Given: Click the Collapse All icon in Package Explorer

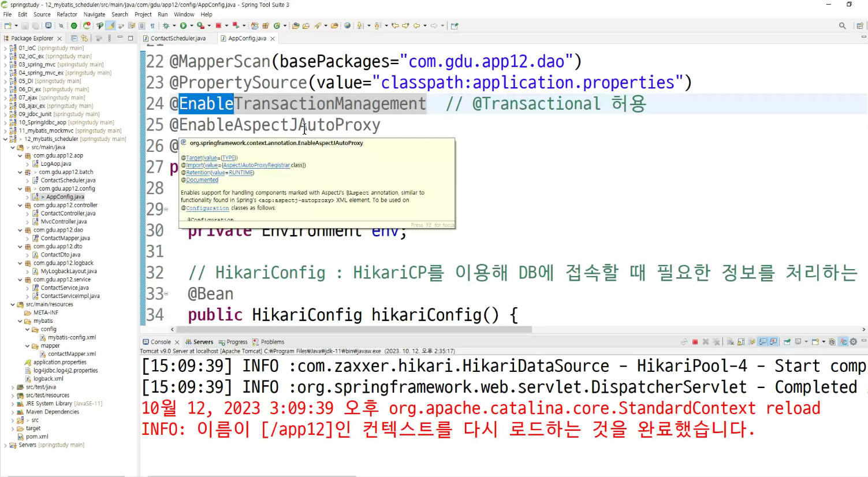Looking at the screenshot, I should coord(74,38).
